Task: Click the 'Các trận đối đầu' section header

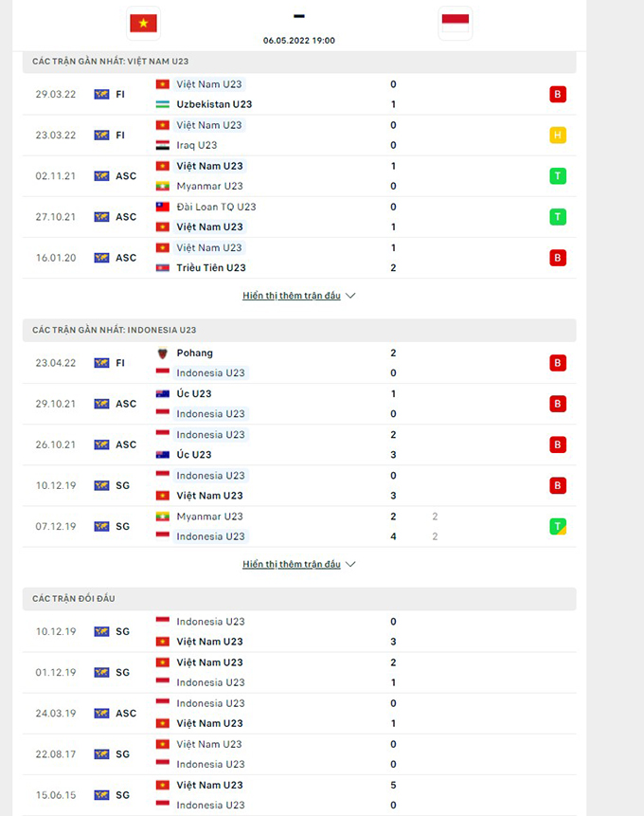Action: tap(74, 599)
